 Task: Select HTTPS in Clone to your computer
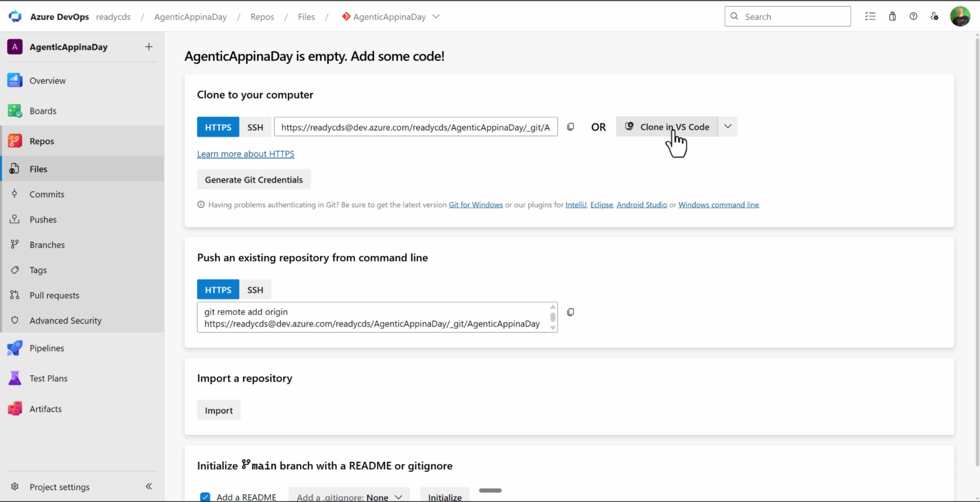pyautogui.click(x=218, y=127)
